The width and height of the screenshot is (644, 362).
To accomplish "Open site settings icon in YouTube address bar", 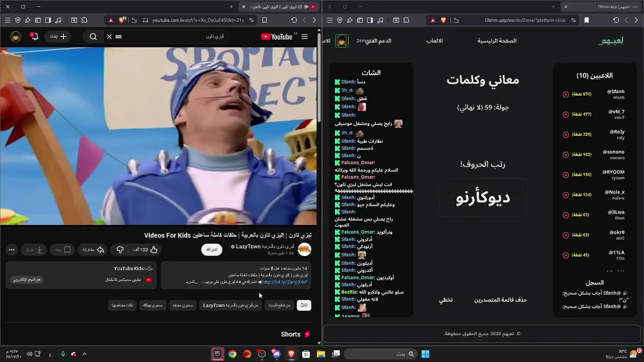I will [x=252, y=20].
